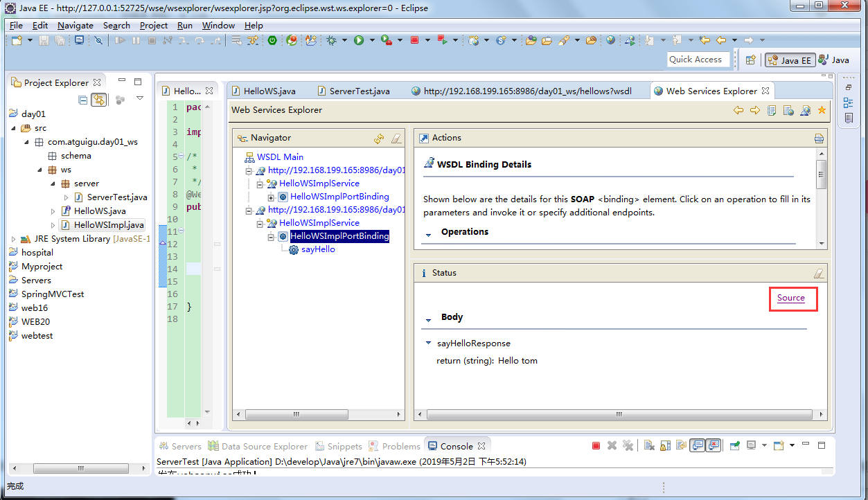
Task: Open UDDI Page icon in Web Services Explorer
Action: pos(772,110)
